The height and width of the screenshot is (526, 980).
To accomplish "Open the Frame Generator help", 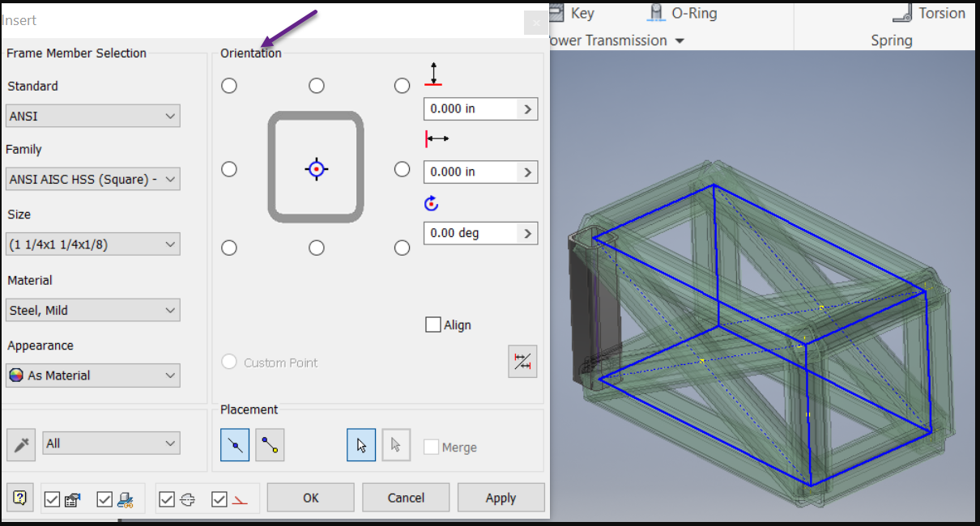I will click(x=19, y=498).
